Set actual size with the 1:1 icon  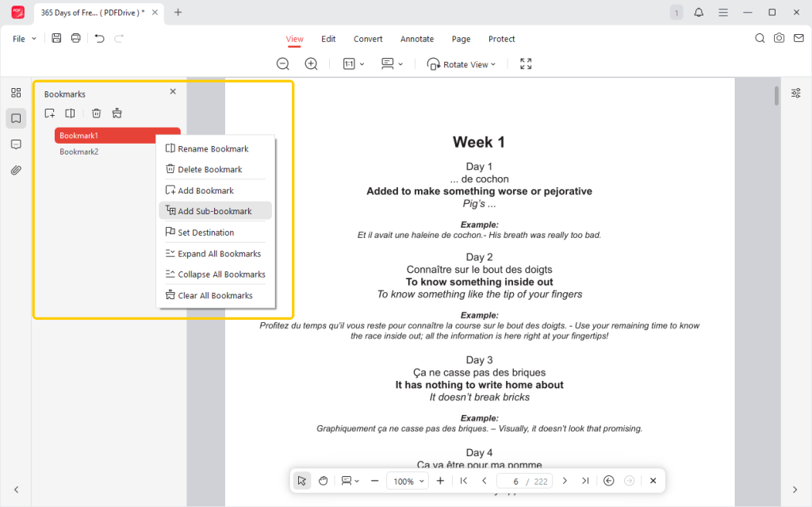click(349, 63)
